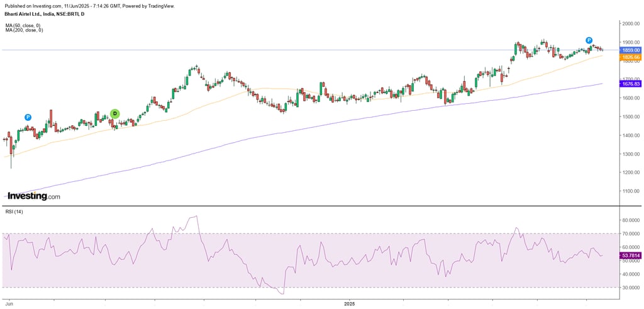Click the 60.0000 RSI axis label
Viewport: 644px width, 309px height.
tap(631, 247)
